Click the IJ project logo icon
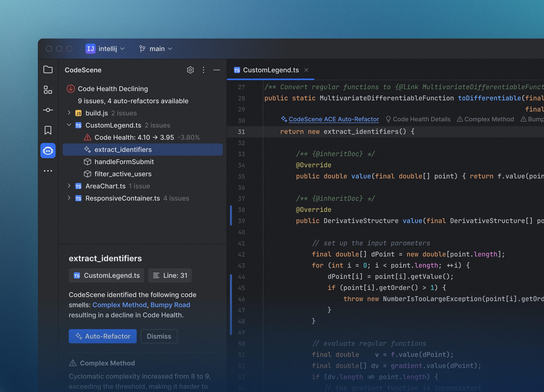This screenshot has width=544, height=392. [90, 49]
